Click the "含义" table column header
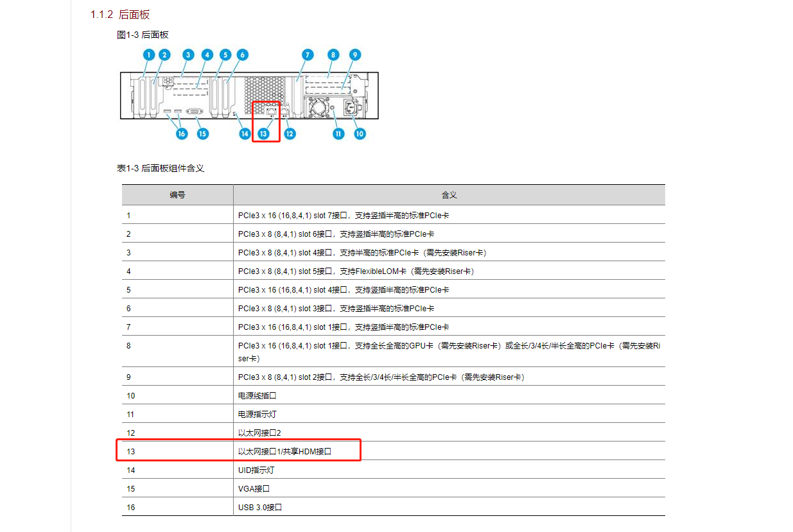This screenshot has height=532, width=793. point(449,195)
